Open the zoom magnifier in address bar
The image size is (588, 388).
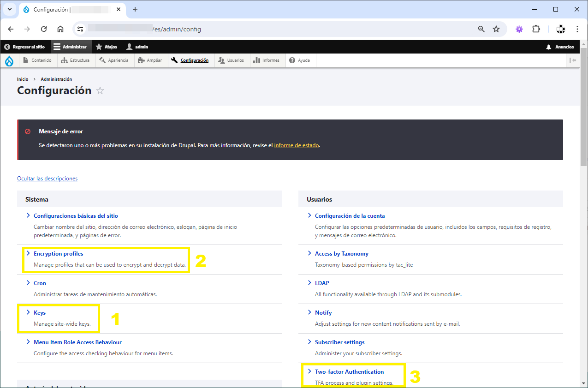[x=481, y=29]
